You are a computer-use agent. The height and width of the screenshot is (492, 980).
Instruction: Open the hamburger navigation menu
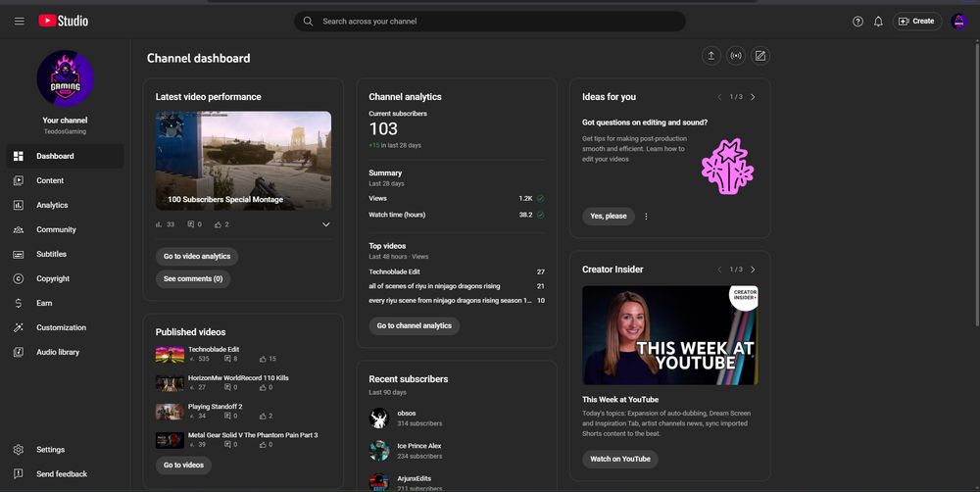click(20, 22)
